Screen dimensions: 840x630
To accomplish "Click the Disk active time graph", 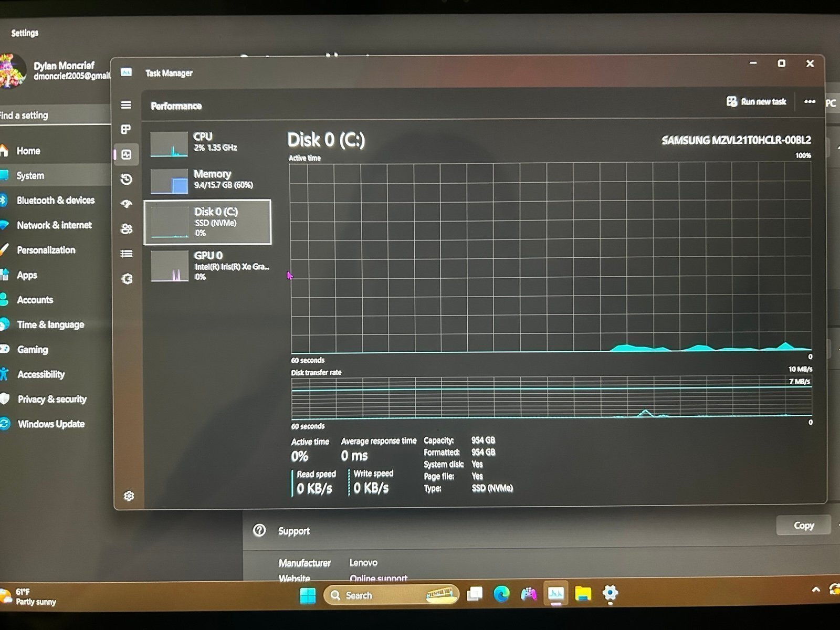I will [x=551, y=258].
